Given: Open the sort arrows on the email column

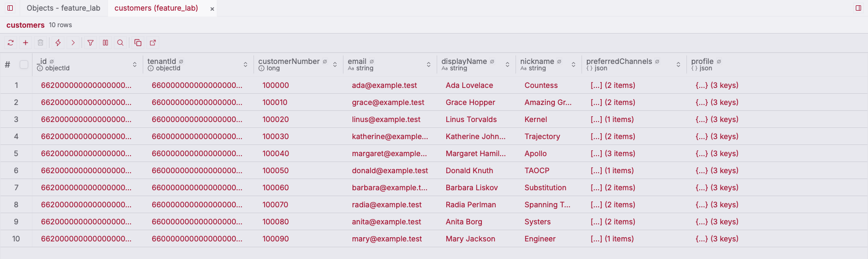Looking at the screenshot, I should pos(429,64).
